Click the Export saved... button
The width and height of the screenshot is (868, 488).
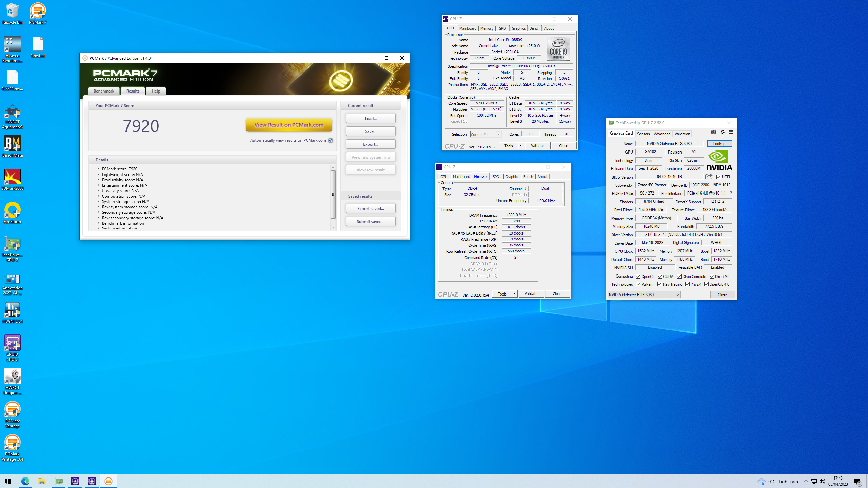(x=371, y=209)
